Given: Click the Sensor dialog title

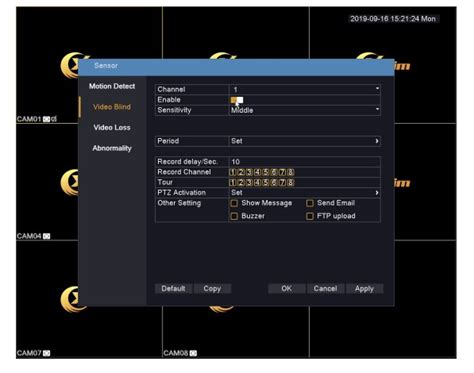Looking at the screenshot, I should (x=106, y=66).
